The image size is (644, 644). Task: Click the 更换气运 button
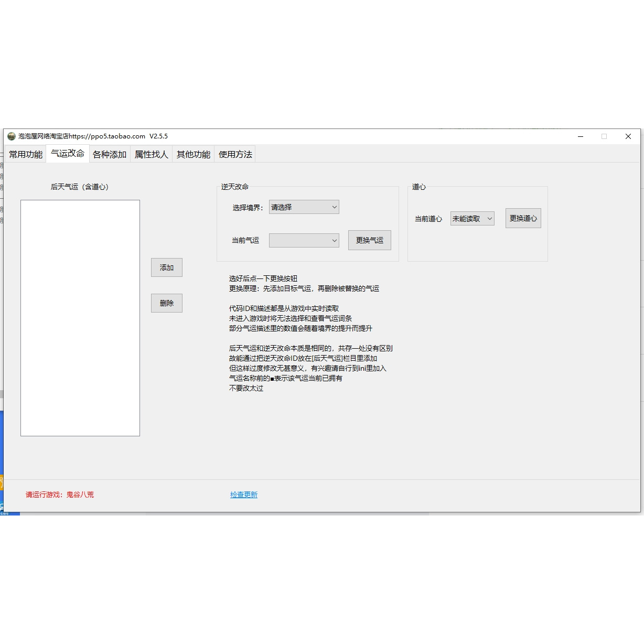tap(370, 240)
